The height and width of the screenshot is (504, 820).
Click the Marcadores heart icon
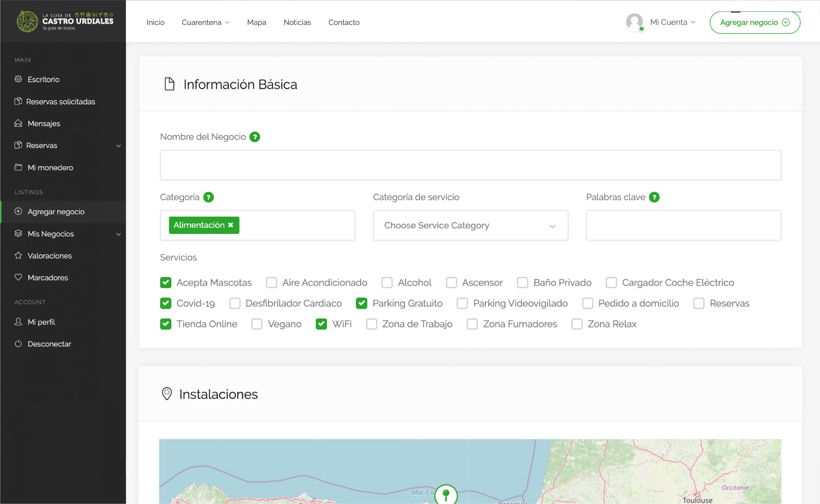point(18,277)
